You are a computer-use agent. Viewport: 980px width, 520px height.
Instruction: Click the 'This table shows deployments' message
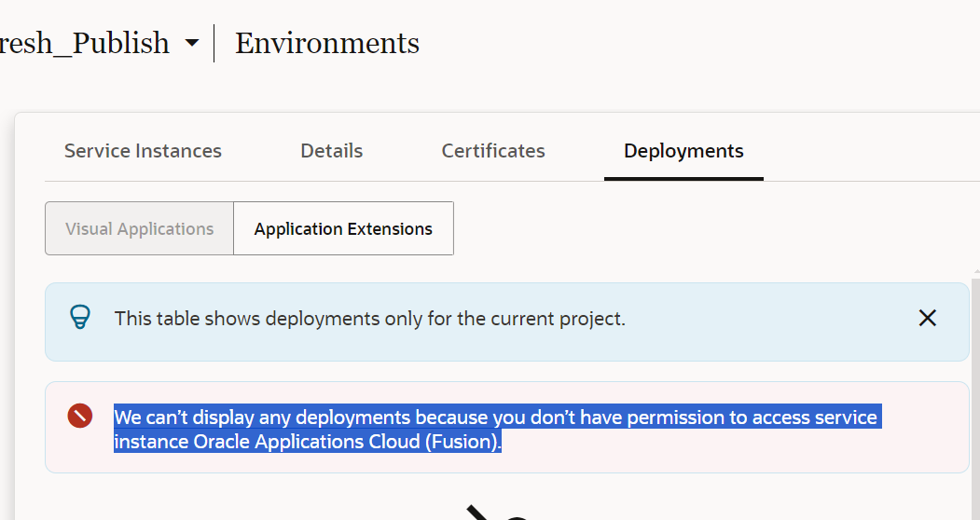pos(369,319)
